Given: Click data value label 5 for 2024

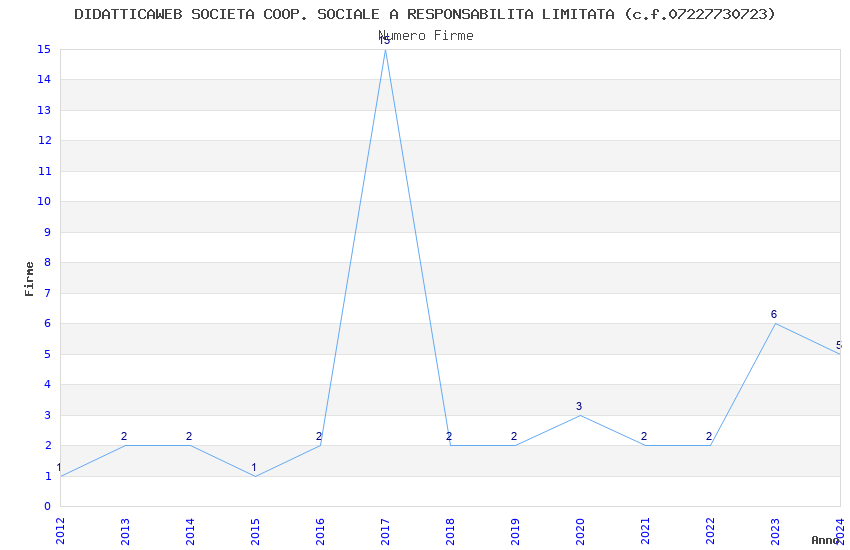Looking at the screenshot, I should (x=839, y=345).
